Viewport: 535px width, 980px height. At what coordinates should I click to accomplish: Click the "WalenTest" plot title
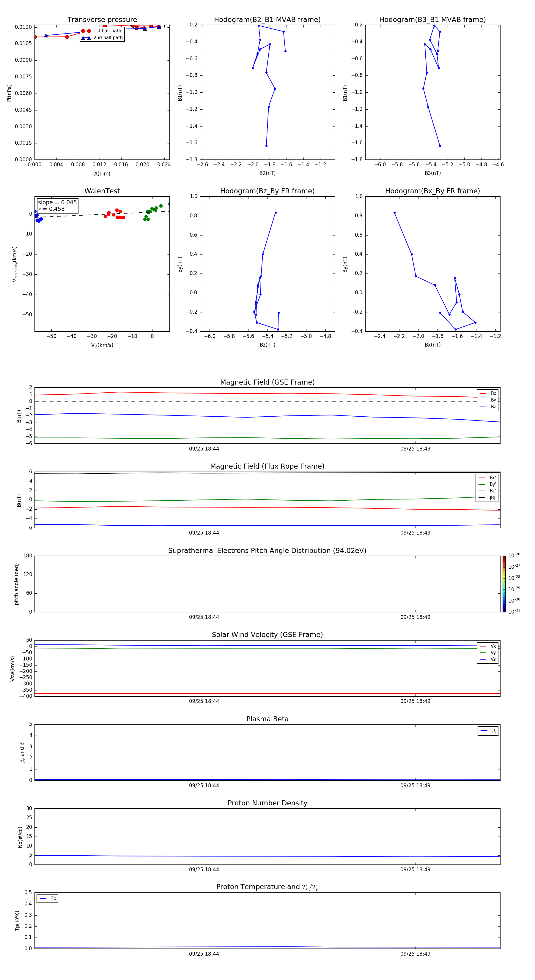pos(102,191)
